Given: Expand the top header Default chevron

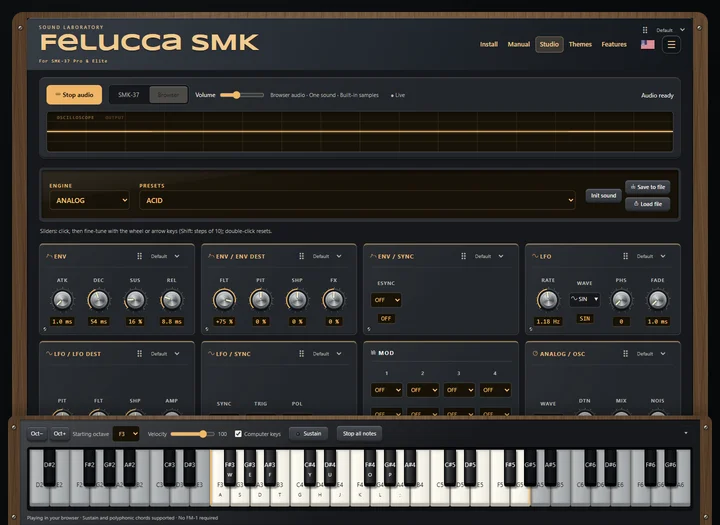Looking at the screenshot, I should coord(682,30).
